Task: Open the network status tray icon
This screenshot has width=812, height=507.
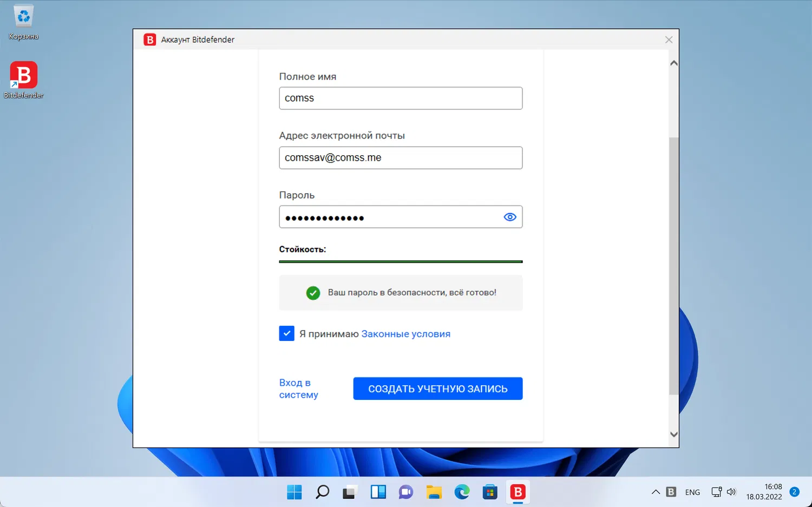Action: [x=717, y=492]
